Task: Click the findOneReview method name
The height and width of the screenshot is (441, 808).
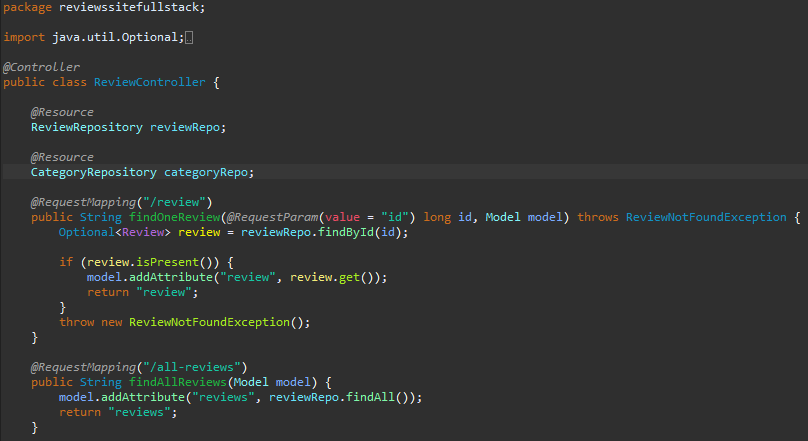Action: point(174,217)
